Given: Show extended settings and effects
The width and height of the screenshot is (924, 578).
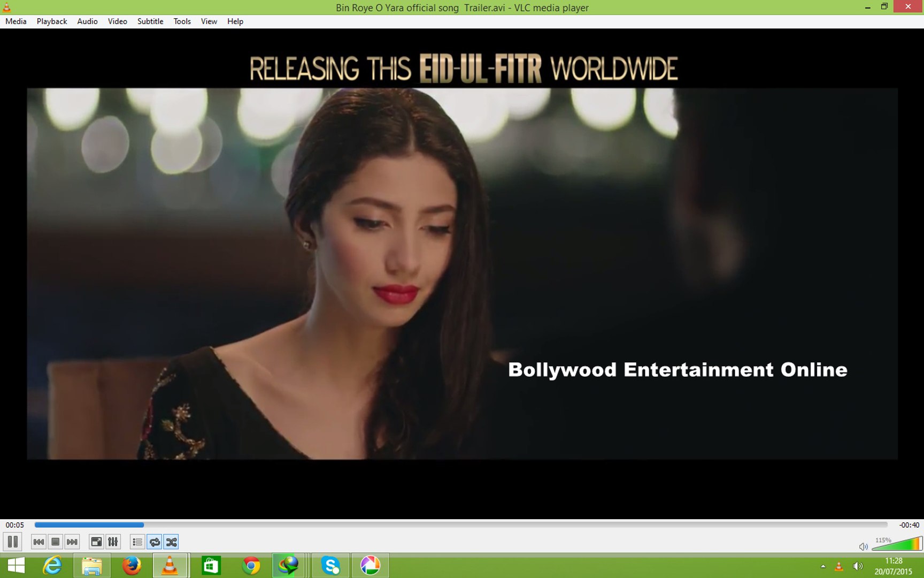Looking at the screenshot, I should click(x=113, y=542).
